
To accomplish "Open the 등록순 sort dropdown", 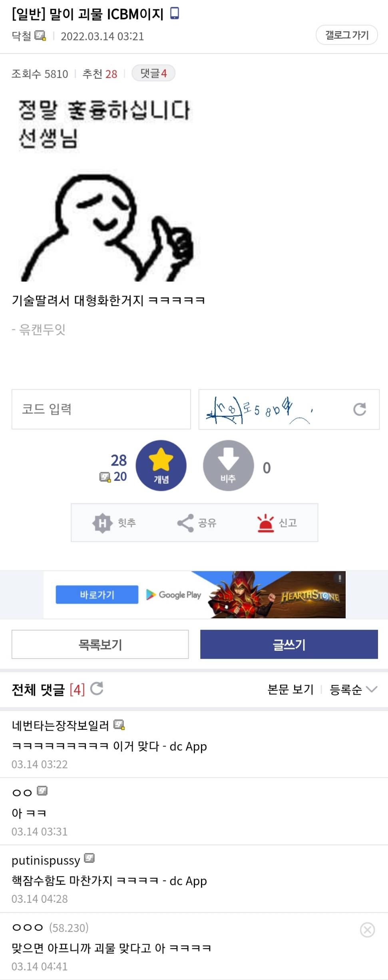I will pyautogui.click(x=353, y=689).
